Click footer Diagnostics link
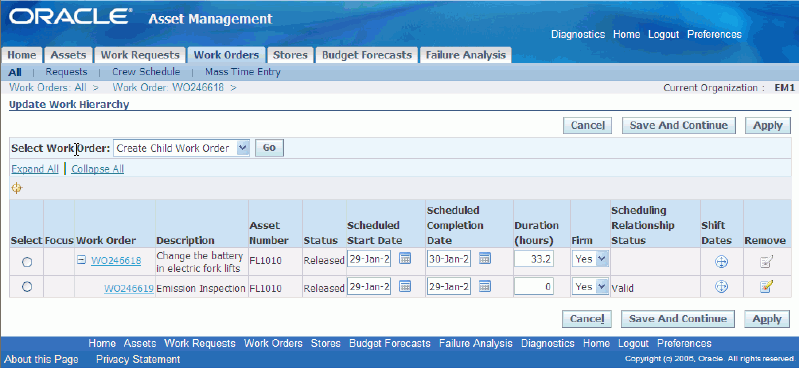799x368 pixels. click(548, 344)
